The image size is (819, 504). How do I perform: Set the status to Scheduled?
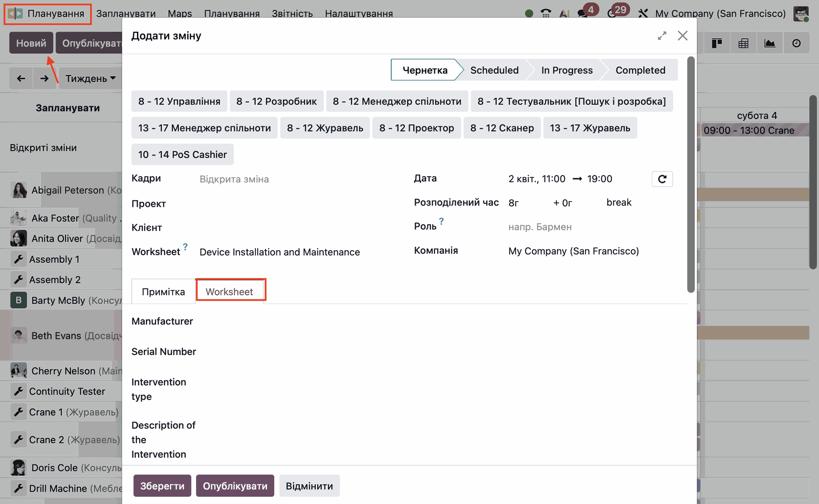[494, 70]
